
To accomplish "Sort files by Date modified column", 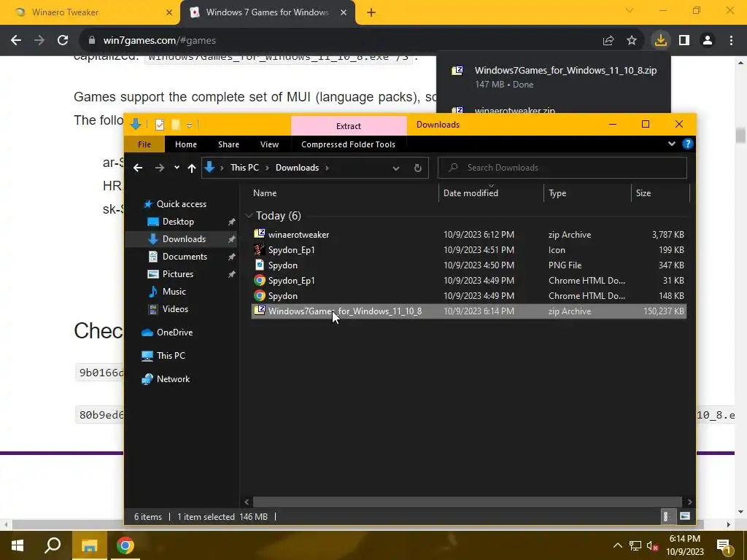I will (471, 192).
